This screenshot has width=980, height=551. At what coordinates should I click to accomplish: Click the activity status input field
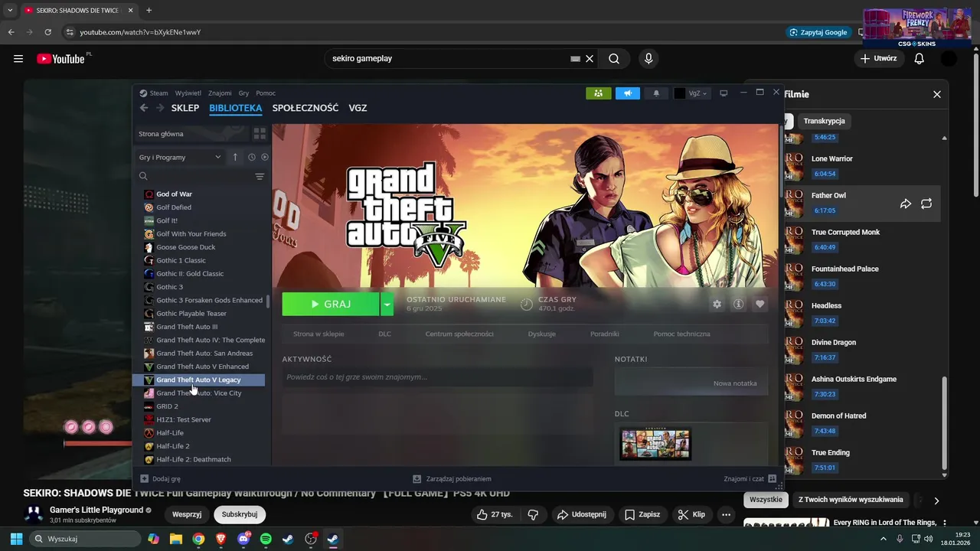(437, 377)
